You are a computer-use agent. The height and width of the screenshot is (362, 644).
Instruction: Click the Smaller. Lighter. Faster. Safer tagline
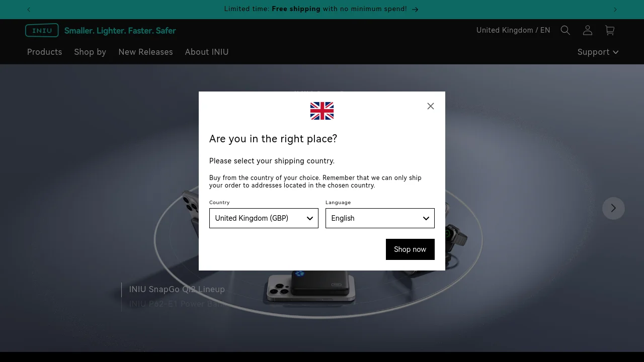click(x=120, y=31)
